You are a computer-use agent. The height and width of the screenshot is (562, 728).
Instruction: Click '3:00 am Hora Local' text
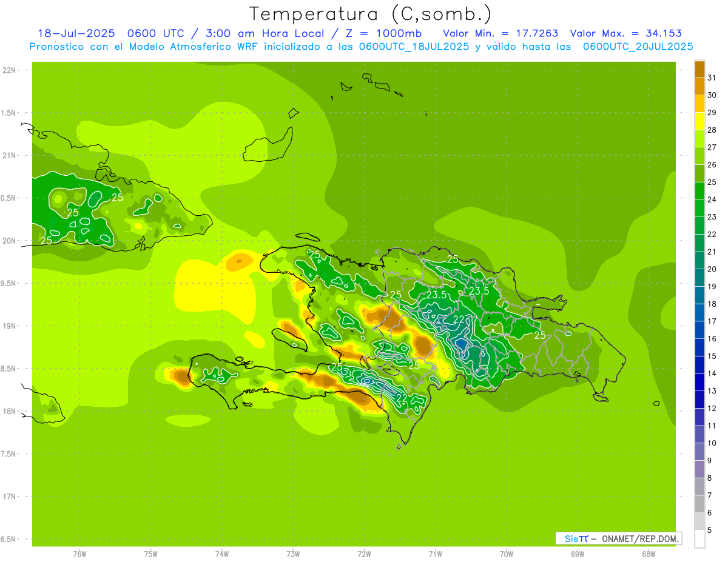[x=265, y=33]
